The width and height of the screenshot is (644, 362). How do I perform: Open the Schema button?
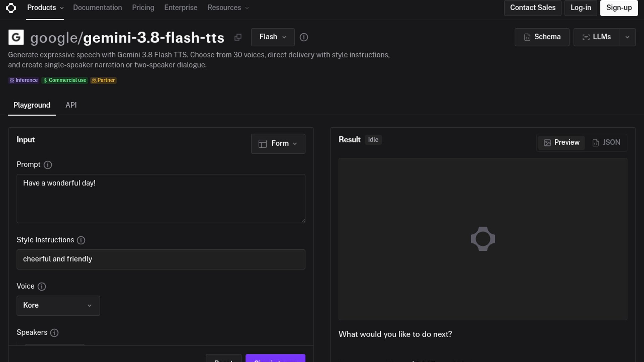point(542,37)
